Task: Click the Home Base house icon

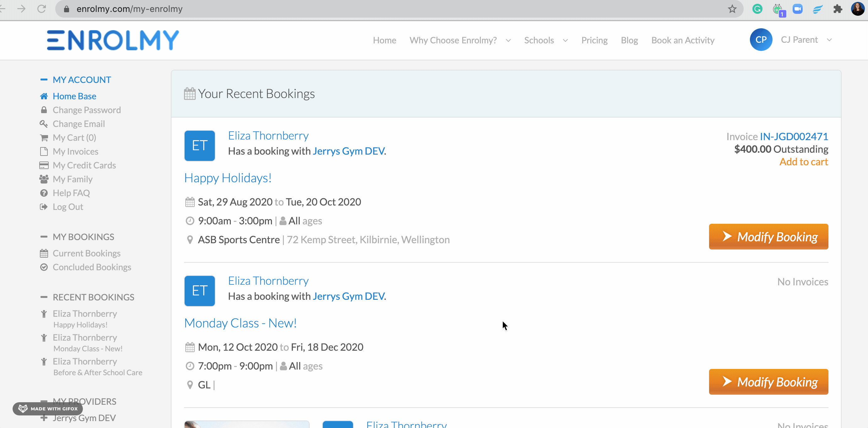Action: pos(44,96)
